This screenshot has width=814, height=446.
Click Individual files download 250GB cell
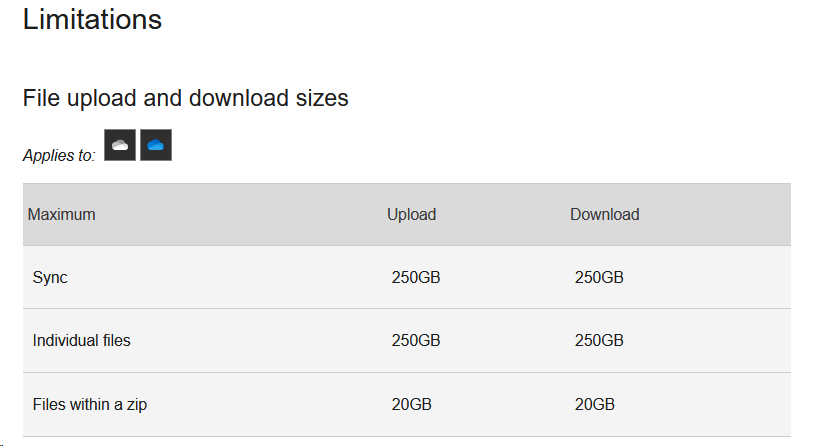(x=599, y=340)
